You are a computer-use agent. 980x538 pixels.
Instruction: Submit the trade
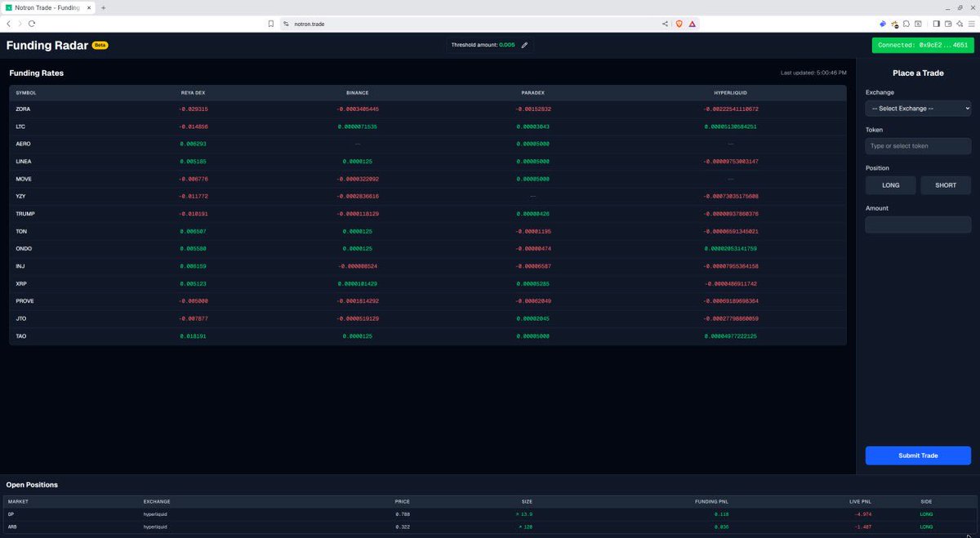click(918, 456)
